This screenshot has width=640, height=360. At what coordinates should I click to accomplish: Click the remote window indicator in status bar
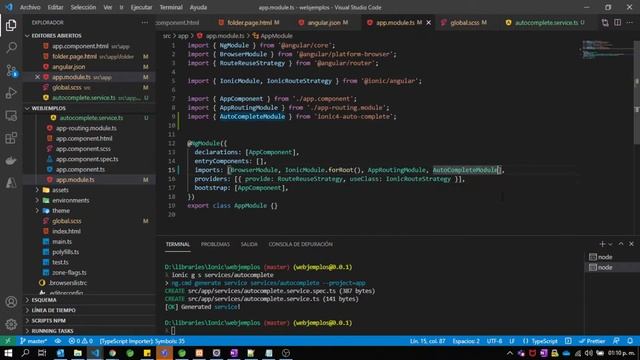point(7,341)
